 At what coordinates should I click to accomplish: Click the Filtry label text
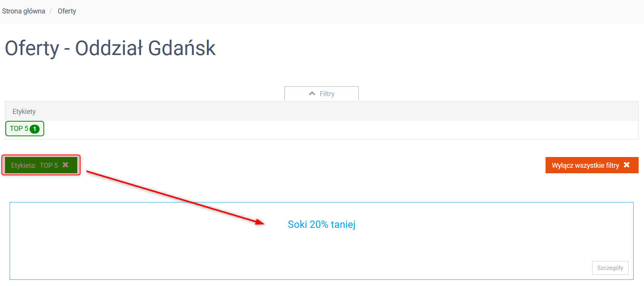point(327,94)
